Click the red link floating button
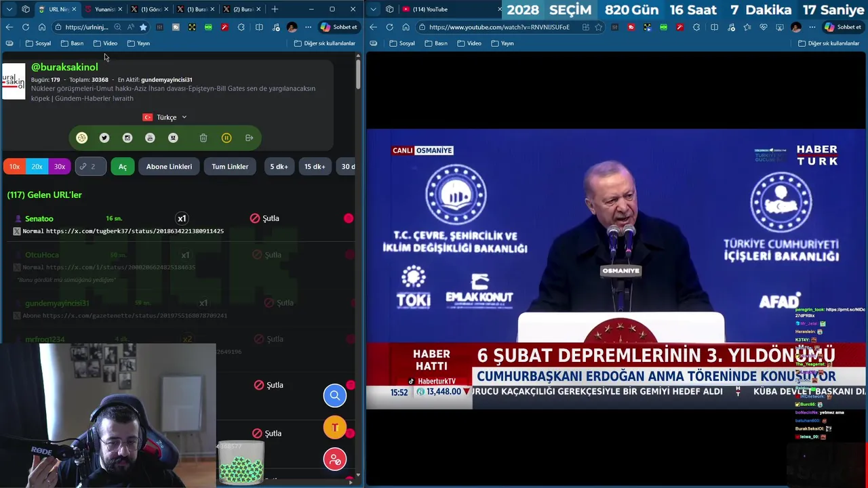The height and width of the screenshot is (488, 868). click(x=335, y=460)
